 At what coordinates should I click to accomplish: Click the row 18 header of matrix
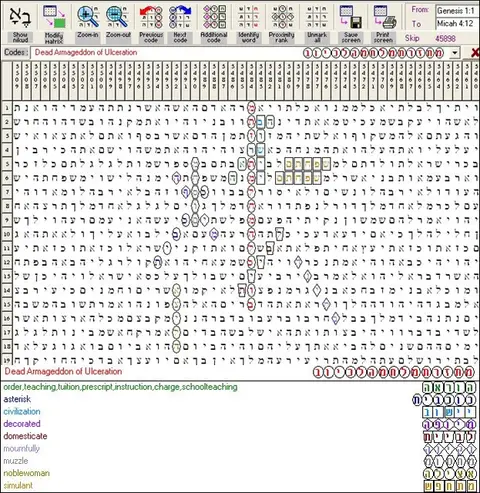click(7, 346)
